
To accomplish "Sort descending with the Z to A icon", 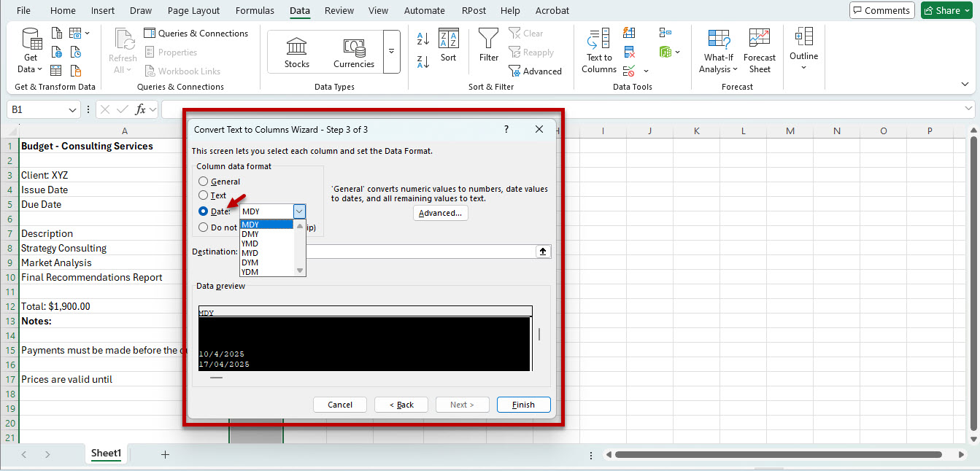I will [x=423, y=61].
